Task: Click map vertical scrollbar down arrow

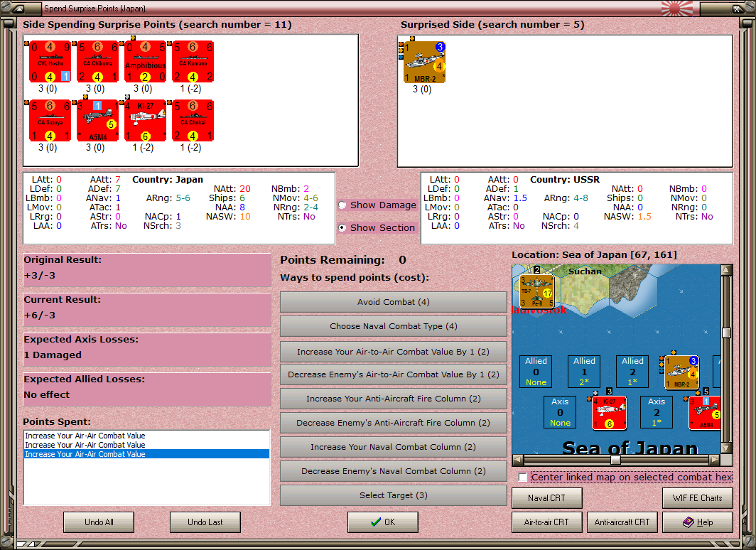Action: [x=727, y=448]
